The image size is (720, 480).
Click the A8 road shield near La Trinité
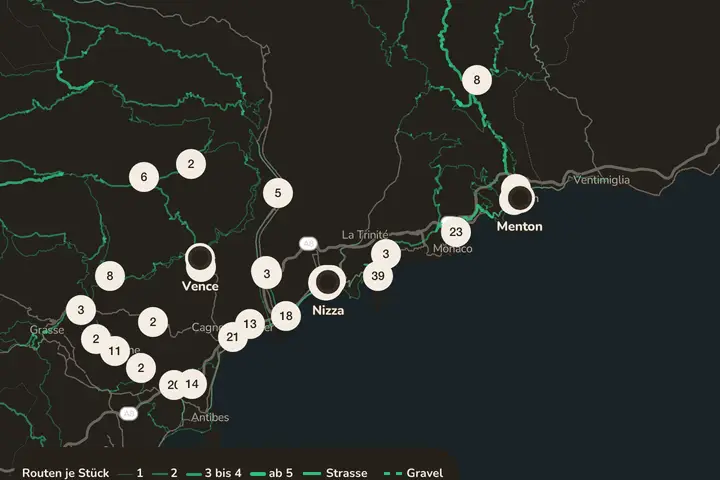(308, 243)
